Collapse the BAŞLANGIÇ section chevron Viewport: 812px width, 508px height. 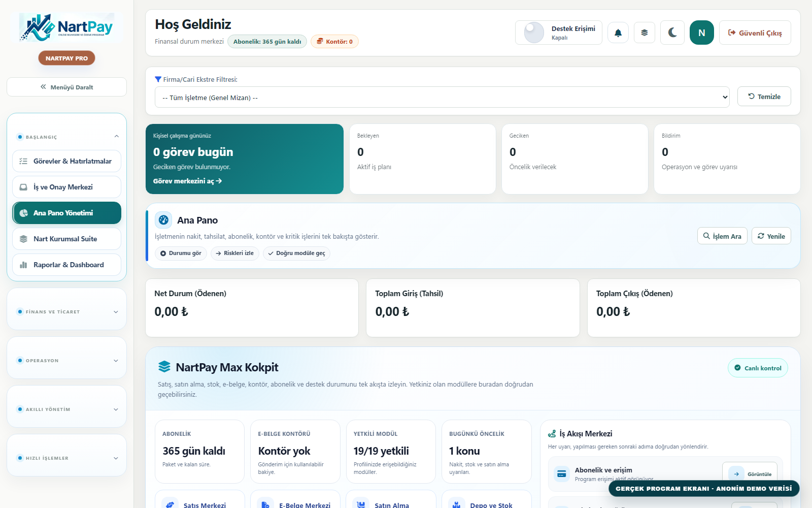coord(116,136)
